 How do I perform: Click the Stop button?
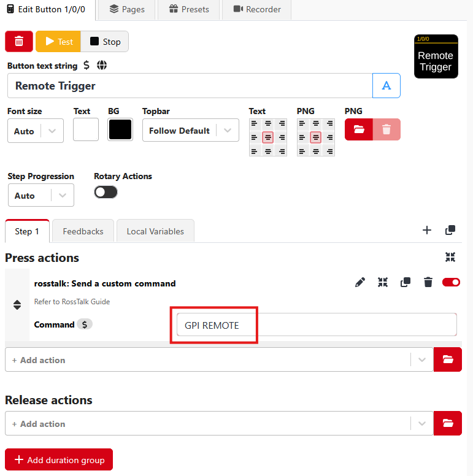[x=105, y=41]
